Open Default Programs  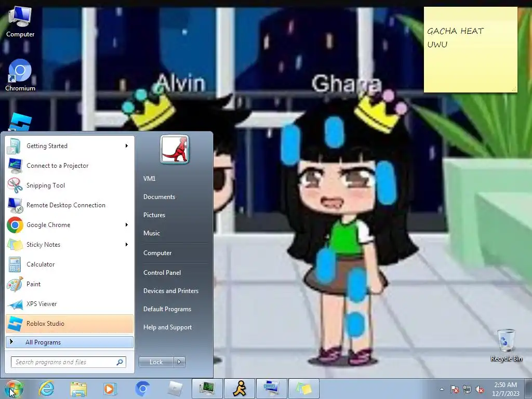167,309
